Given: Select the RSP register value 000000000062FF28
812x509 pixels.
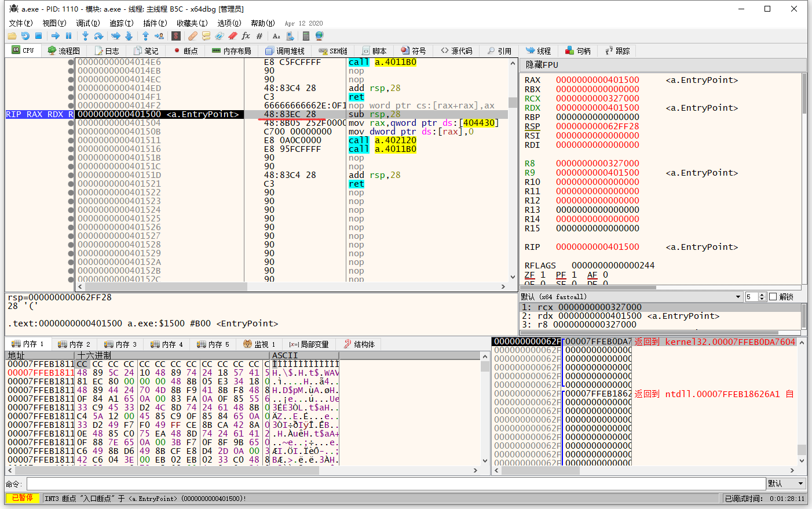Looking at the screenshot, I should (598, 126).
